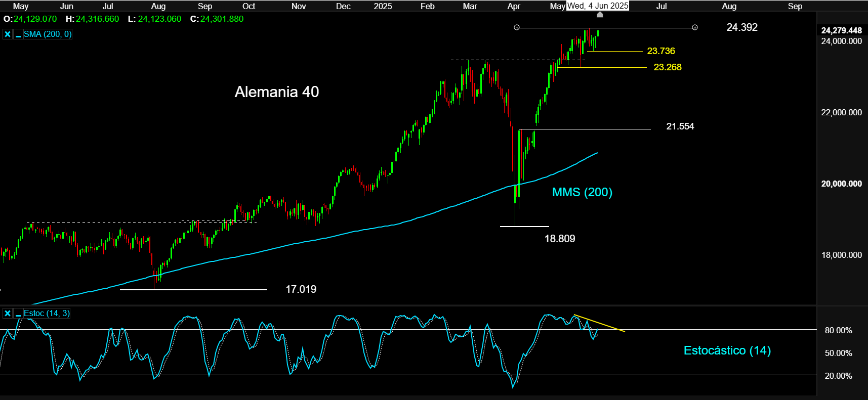Click the Sep label at the far right of the time axis
The width and height of the screenshot is (868, 400).
(x=795, y=6)
